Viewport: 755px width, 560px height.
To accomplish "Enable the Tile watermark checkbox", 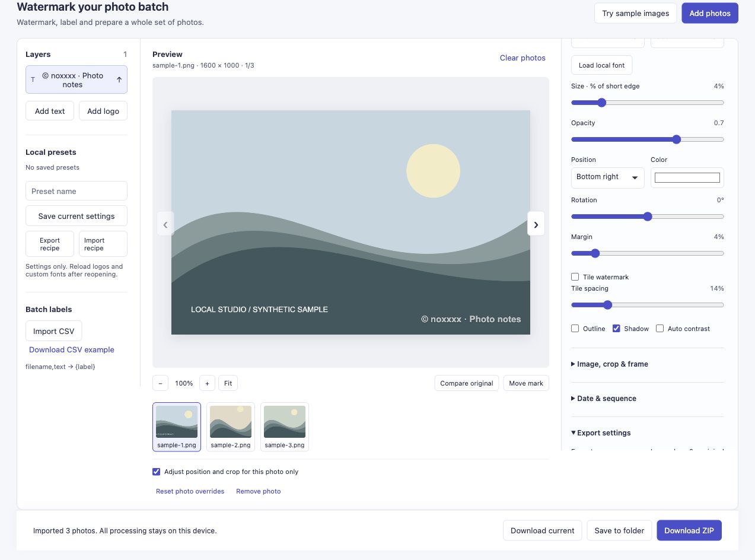I will (x=575, y=277).
